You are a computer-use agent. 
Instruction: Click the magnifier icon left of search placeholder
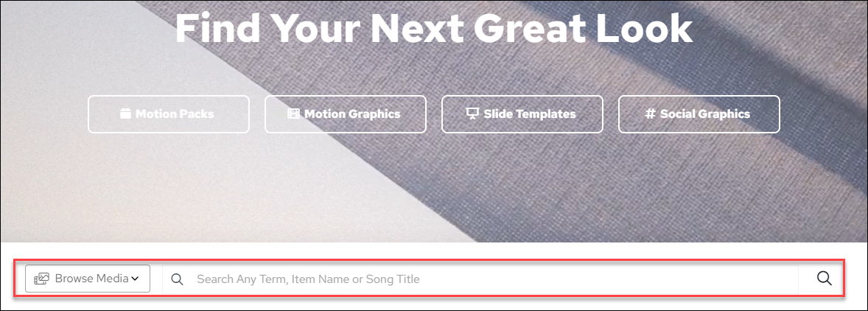tap(177, 279)
